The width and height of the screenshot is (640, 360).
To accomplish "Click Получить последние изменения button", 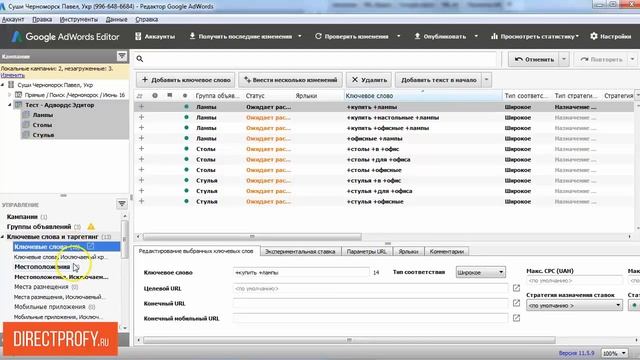I will [x=241, y=36].
